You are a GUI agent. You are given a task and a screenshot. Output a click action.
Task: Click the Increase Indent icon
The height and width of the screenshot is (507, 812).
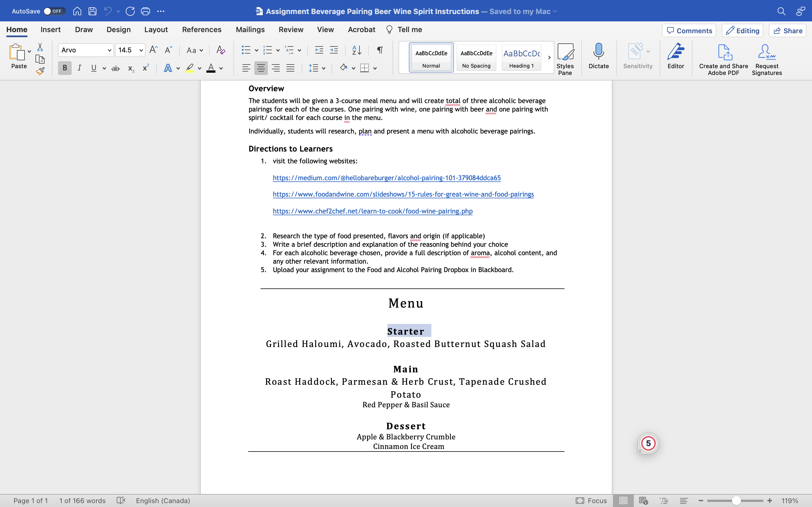(334, 50)
